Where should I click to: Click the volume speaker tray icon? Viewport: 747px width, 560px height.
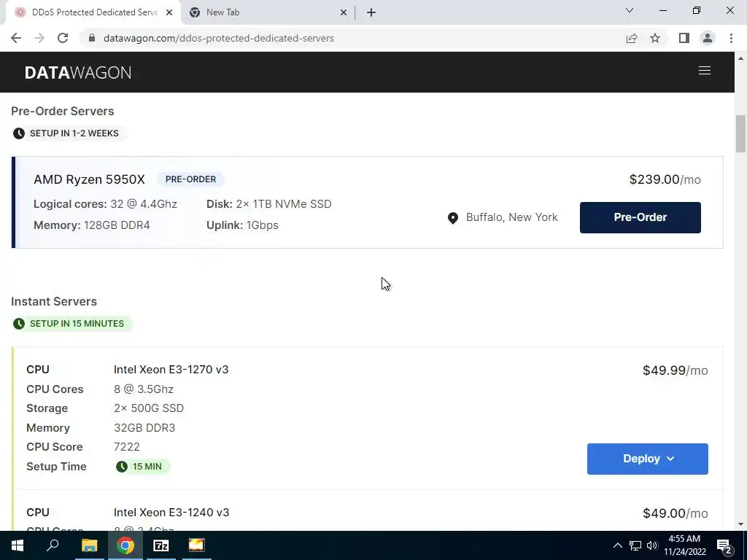(x=652, y=545)
